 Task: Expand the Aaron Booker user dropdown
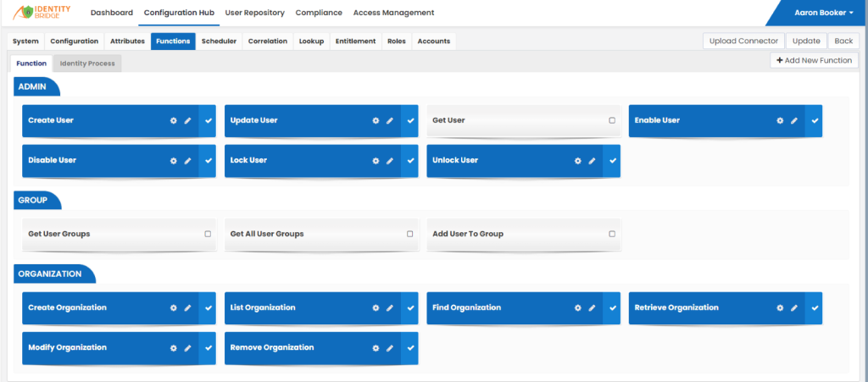tap(824, 13)
